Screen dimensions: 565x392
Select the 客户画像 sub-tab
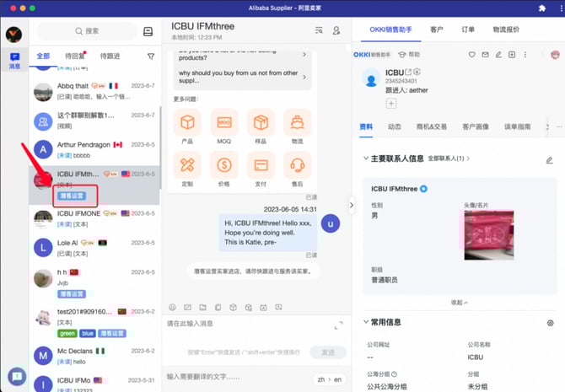coord(476,126)
